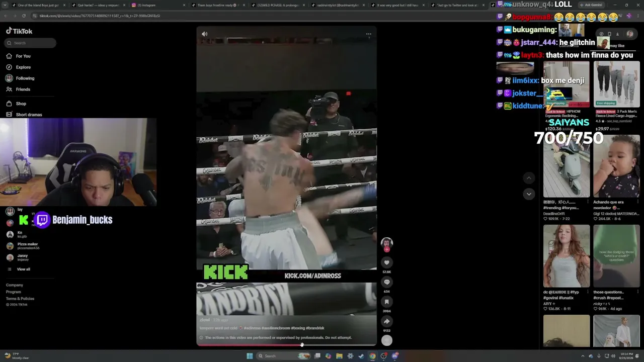Open the Following feed
Viewport: 644px width, 362px height.
[20, 78]
